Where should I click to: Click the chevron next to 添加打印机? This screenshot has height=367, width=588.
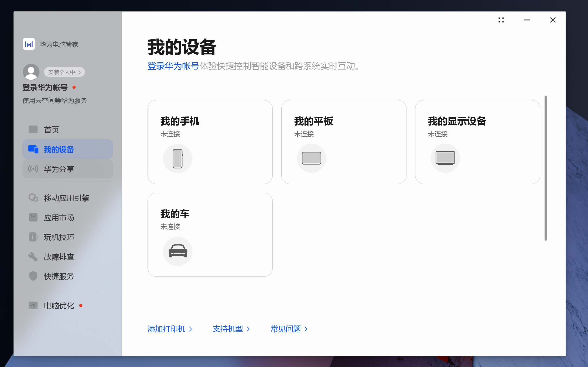[x=190, y=329]
